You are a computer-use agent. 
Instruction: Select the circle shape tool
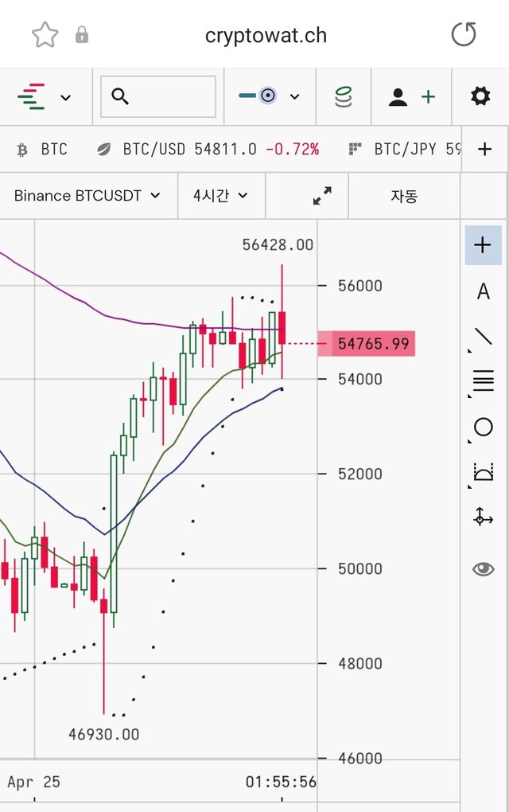point(483,427)
